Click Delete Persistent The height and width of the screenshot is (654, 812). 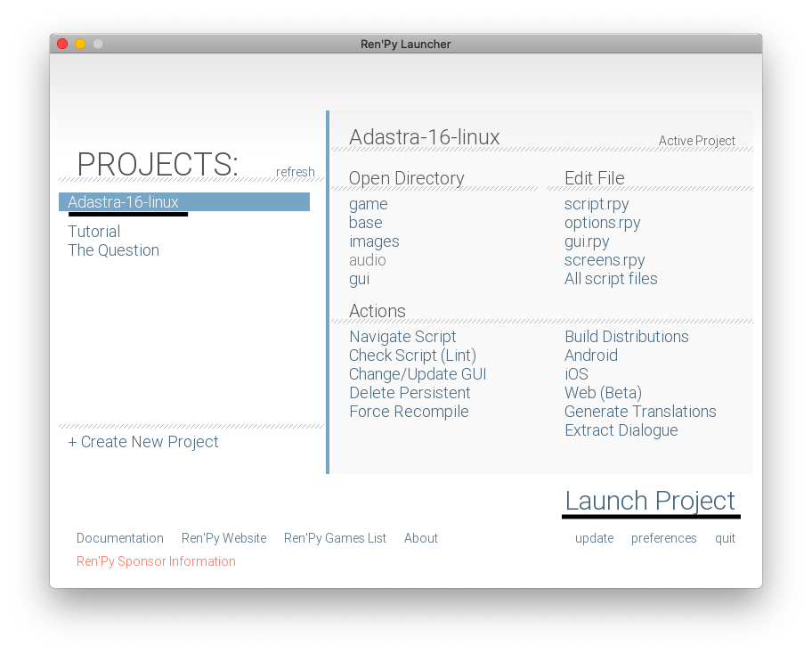410,393
